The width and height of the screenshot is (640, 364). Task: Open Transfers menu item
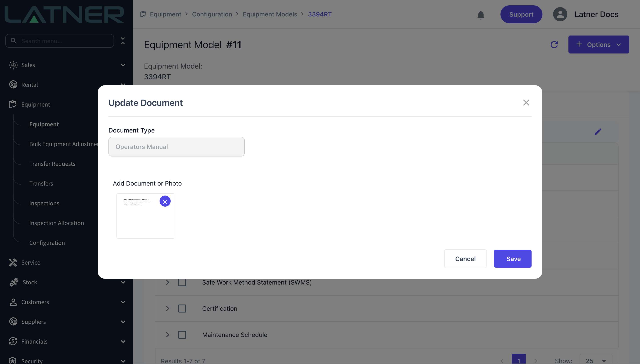[41, 184]
